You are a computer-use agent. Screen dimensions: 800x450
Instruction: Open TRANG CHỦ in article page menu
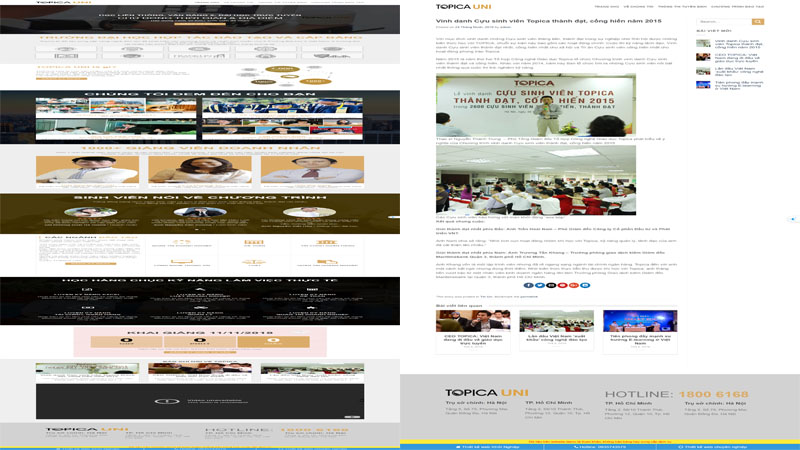click(x=606, y=7)
